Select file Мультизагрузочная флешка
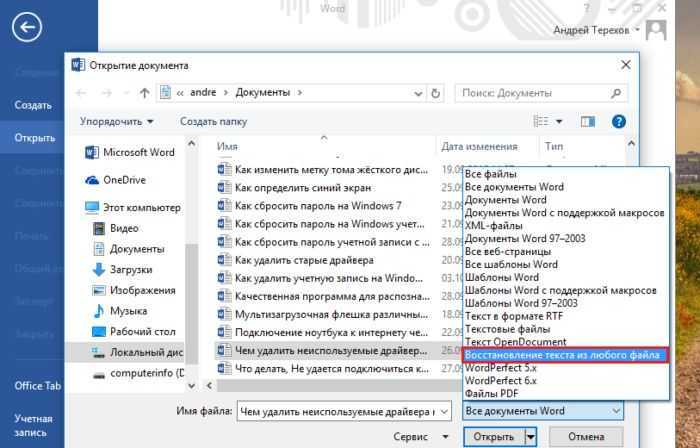Viewport: 700px width, 448px height. pos(322,314)
